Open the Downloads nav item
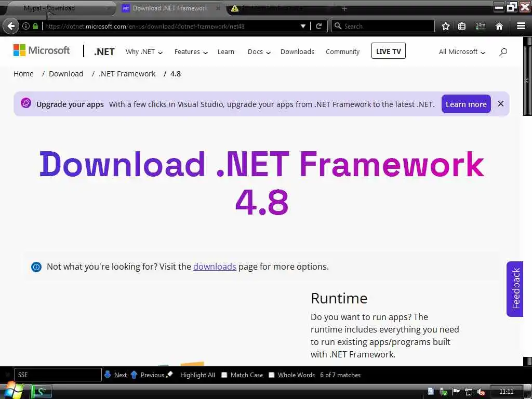532x399 pixels. (x=297, y=52)
